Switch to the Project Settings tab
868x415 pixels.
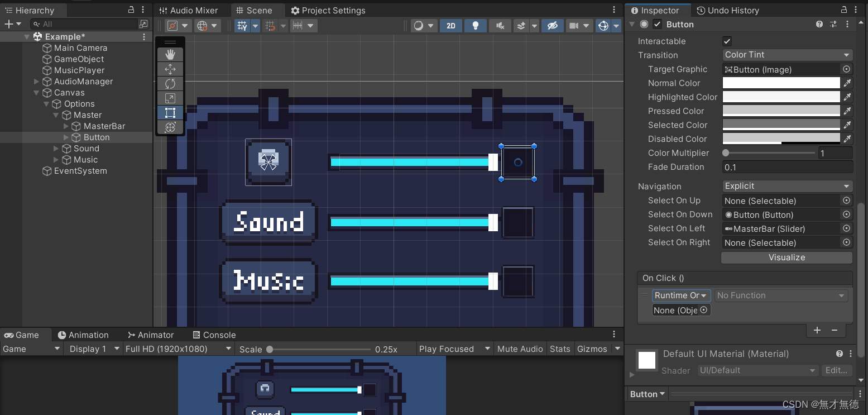[328, 11]
